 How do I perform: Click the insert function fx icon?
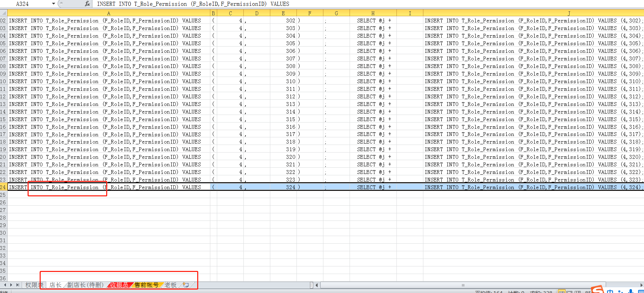tap(87, 4)
